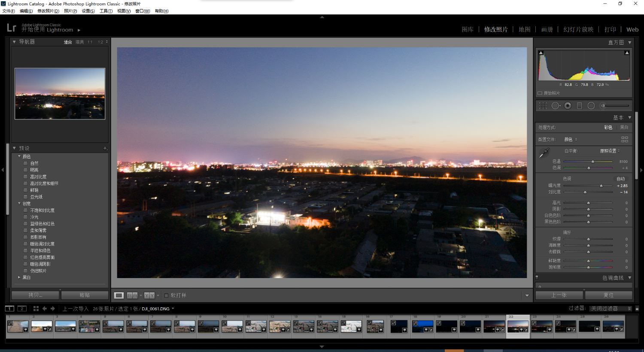Select 黑白 black and white treatment
Image resolution: width=644 pixels, height=352 pixels.
click(x=624, y=127)
